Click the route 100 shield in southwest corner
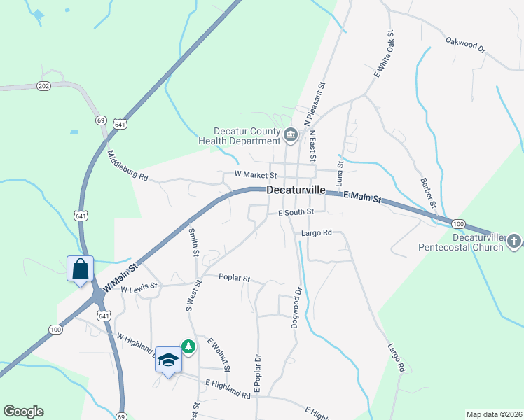524x420 pixels. tap(55, 330)
